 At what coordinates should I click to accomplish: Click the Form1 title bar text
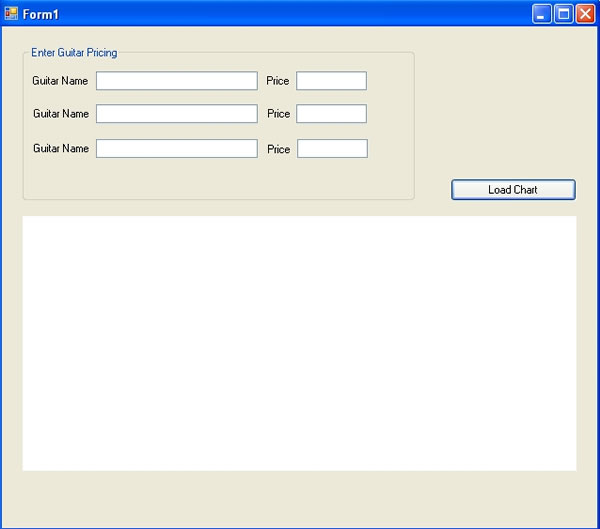point(41,15)
